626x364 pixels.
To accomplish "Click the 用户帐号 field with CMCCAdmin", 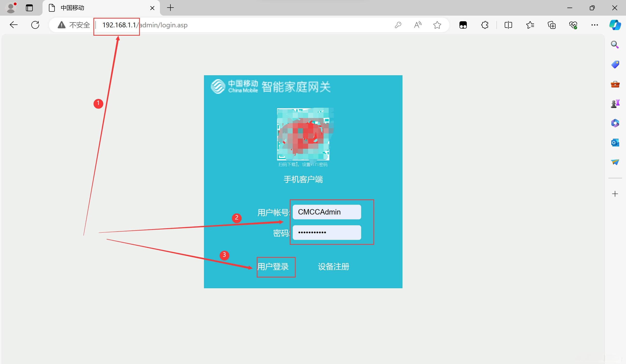I will (x=327, y=212).
